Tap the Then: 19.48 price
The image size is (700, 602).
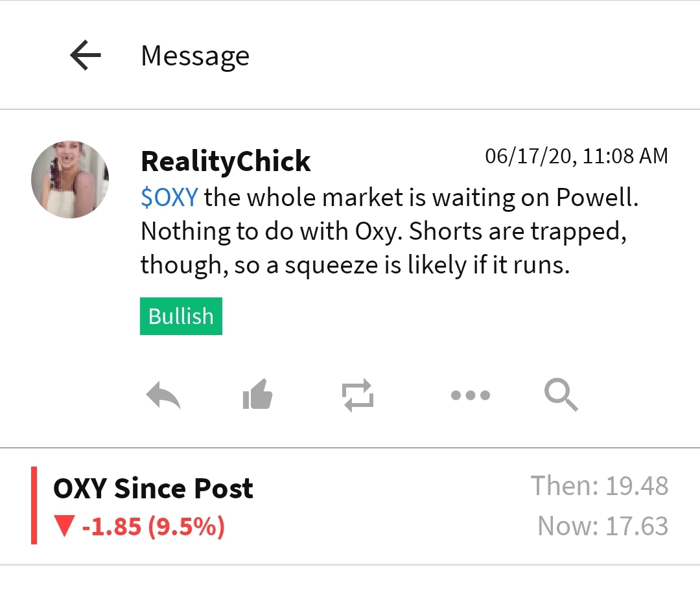pos(599,486)
